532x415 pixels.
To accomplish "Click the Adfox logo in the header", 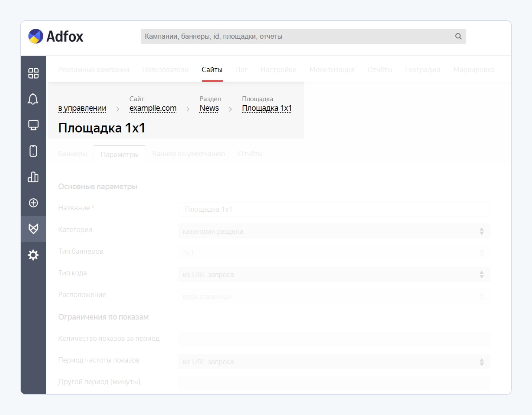I will point(56,36).
